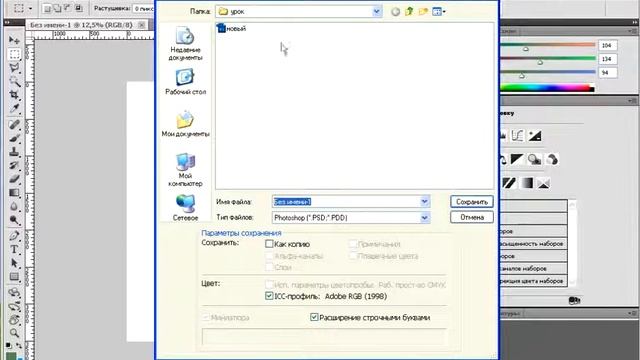640x360 pixels.
Task: Select the Clone Stamp tool
Action: pos(14,152)
